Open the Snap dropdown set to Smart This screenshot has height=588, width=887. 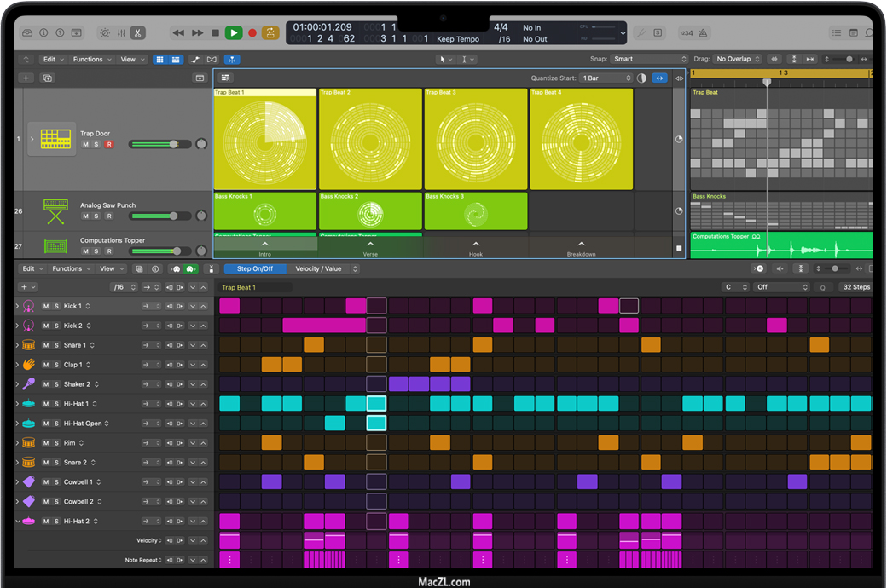[648, 60]
